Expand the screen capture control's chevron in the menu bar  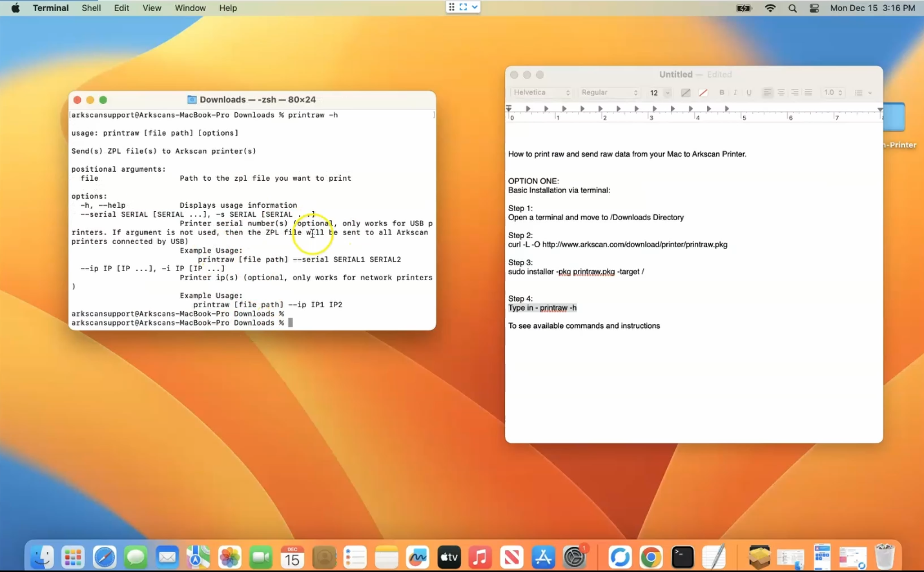(x=475, y=7)
